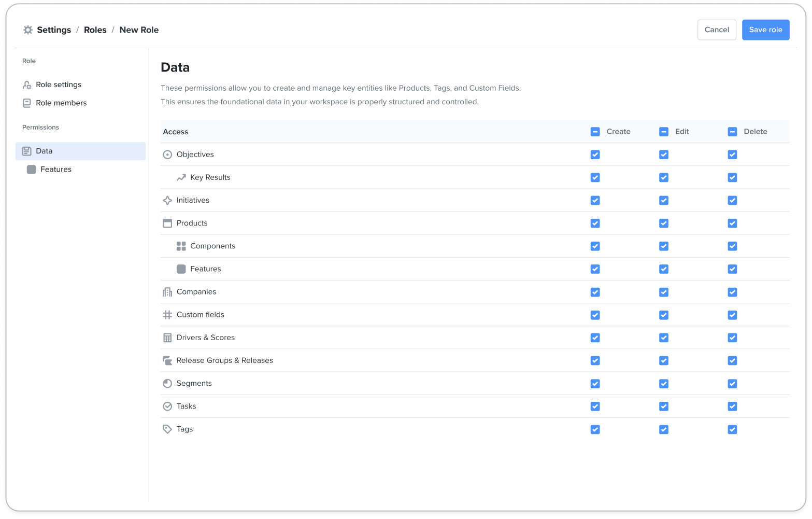
Task: Click the Key Results trend arrow icon
Action: tap(181, 177)
